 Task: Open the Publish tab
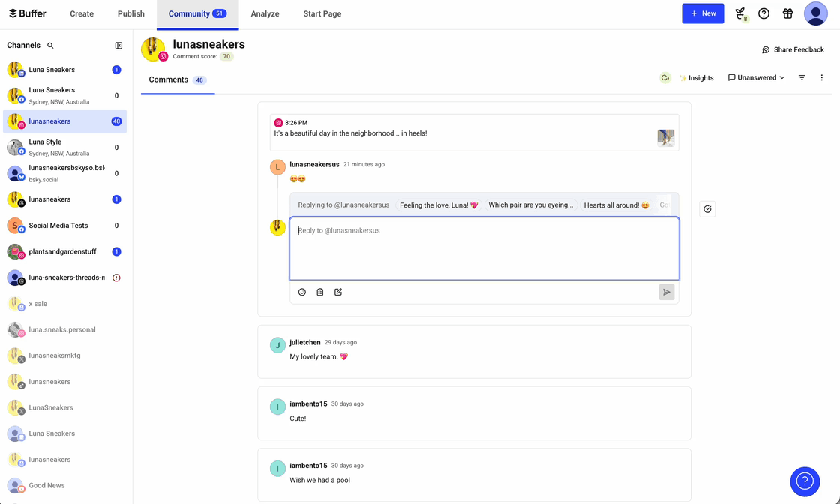pos(131,14)
